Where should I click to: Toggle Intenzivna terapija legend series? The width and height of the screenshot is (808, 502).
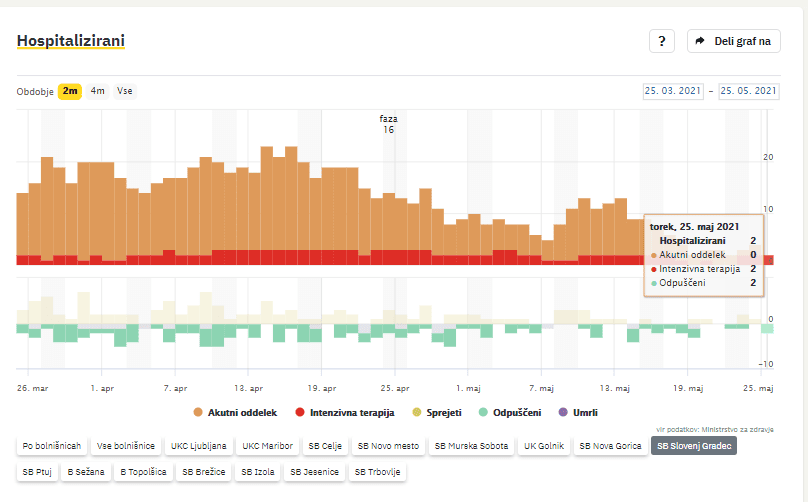coord(346,412)
